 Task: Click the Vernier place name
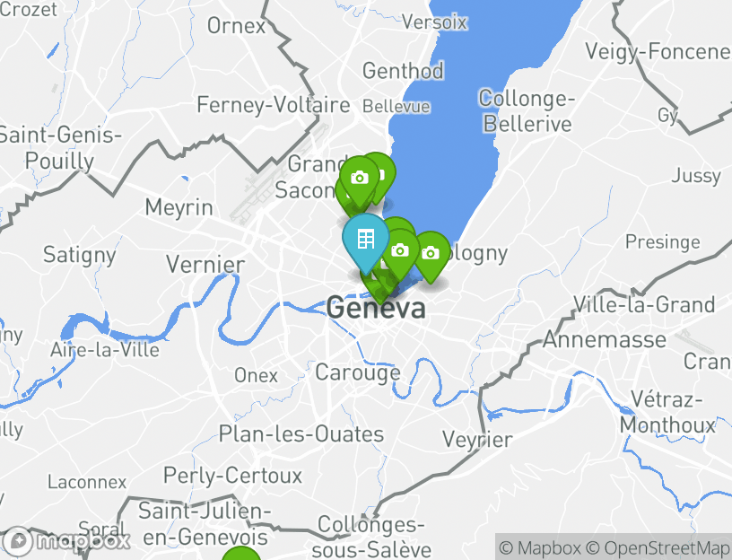205,265
